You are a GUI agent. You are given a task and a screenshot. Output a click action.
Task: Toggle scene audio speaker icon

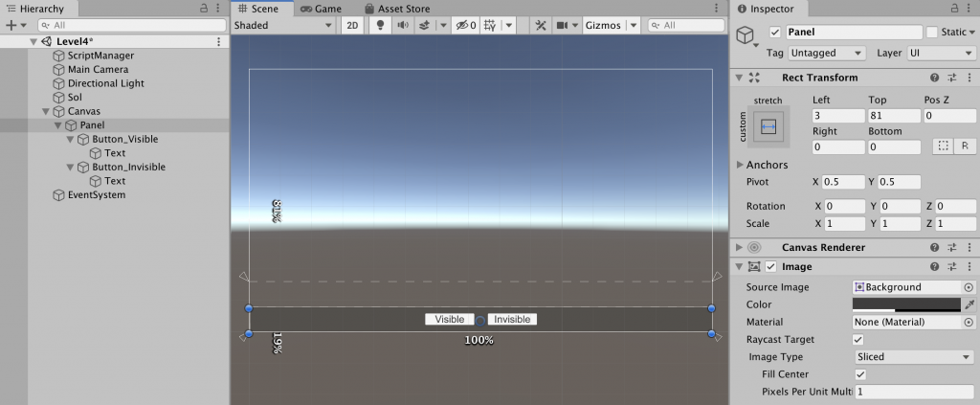(402, 25)
